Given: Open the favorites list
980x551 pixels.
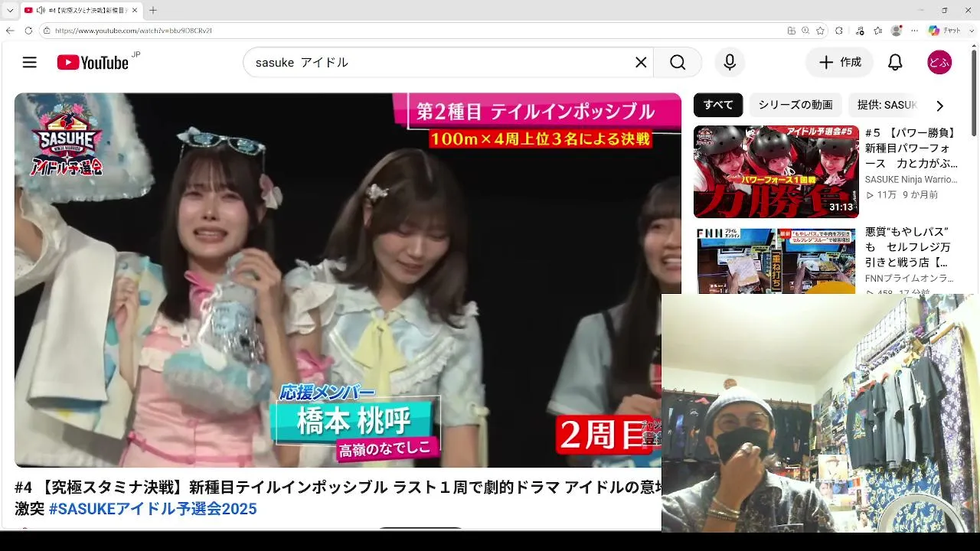Looking at the screenshot, I should [x=879, y=31].
